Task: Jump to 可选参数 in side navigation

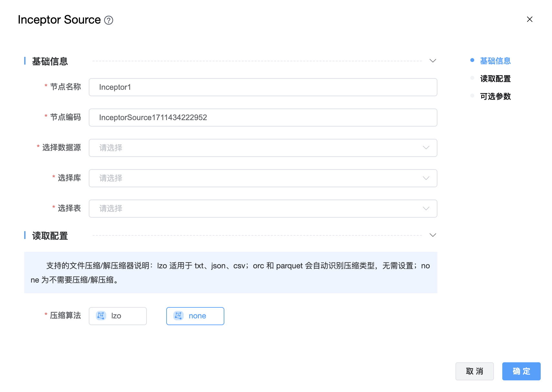Action: click(495, 97)
